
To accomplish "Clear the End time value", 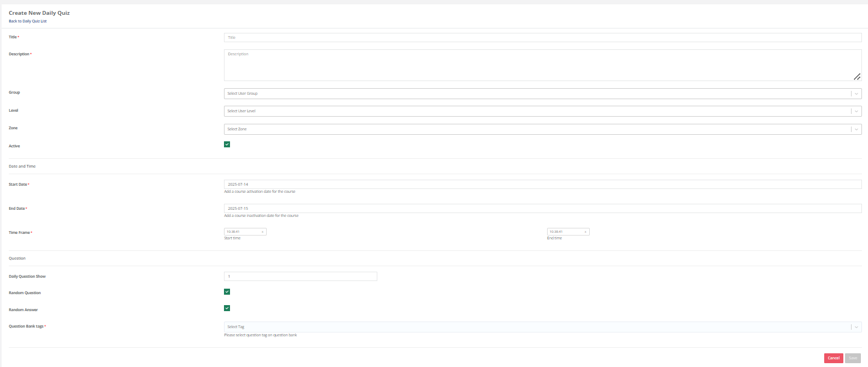I will 585,232.
